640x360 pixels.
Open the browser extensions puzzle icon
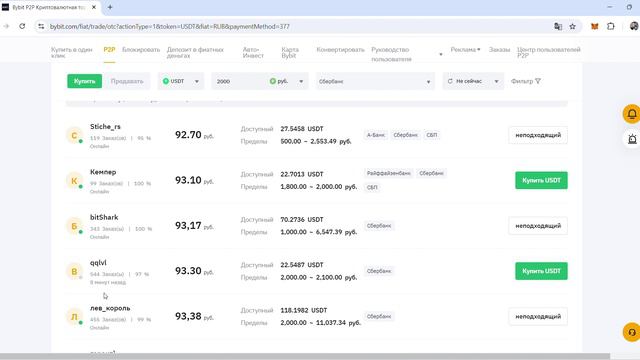pos(611,26)
